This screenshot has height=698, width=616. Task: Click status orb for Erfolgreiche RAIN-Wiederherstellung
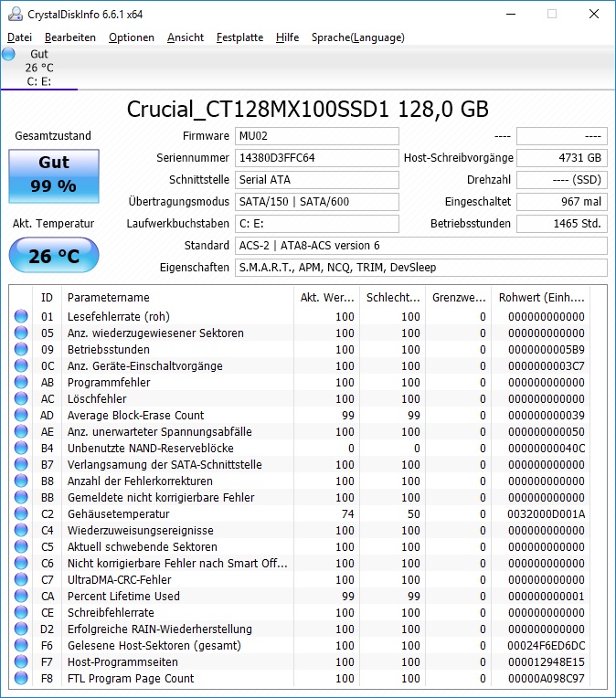pos(21,629)
